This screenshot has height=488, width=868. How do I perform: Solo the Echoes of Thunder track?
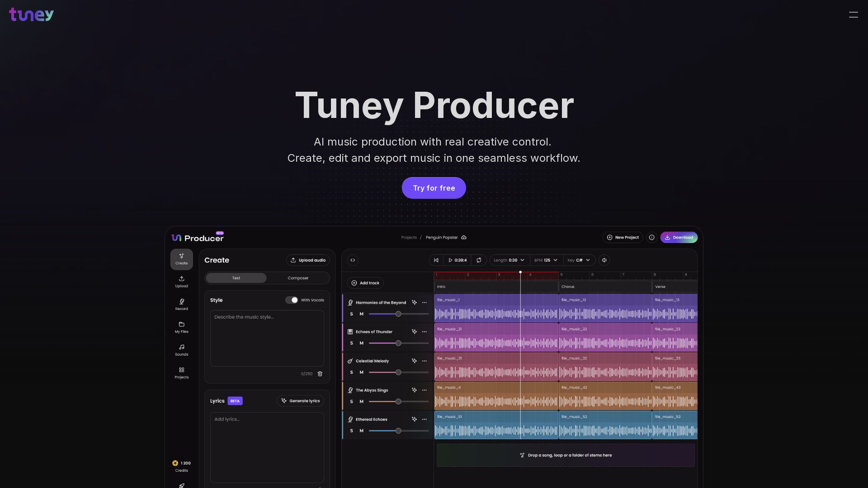pyautogui.click(x=351, y=343)
